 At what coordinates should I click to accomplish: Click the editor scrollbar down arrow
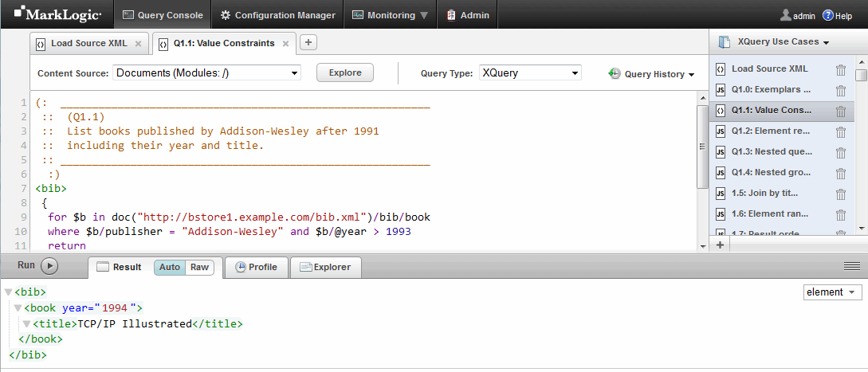702,246
